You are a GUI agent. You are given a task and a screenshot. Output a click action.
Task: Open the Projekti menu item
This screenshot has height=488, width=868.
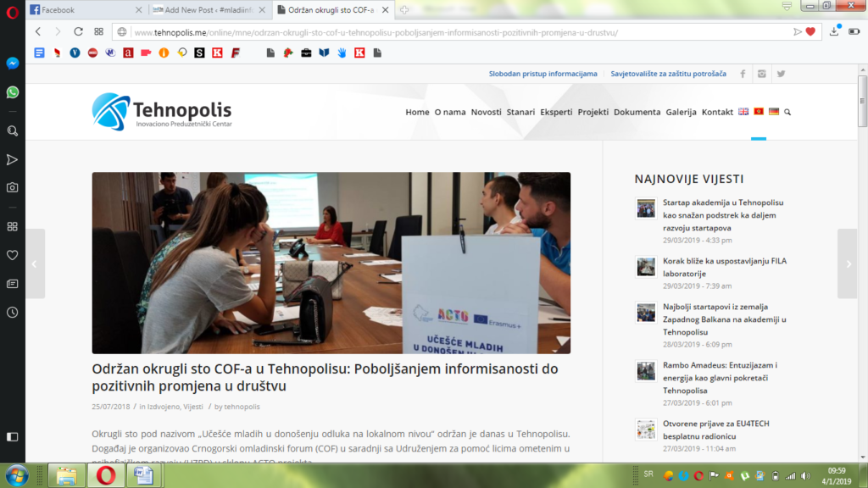click(x=593, y=112)
